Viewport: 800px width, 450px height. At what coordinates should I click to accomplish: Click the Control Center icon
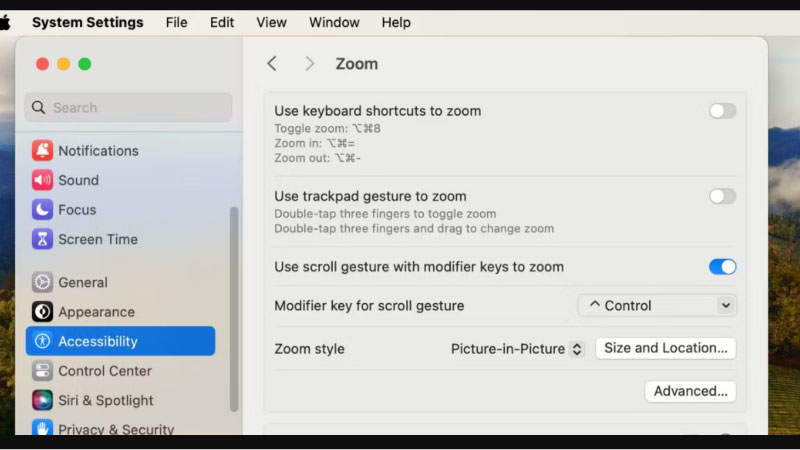pos(42,371)
